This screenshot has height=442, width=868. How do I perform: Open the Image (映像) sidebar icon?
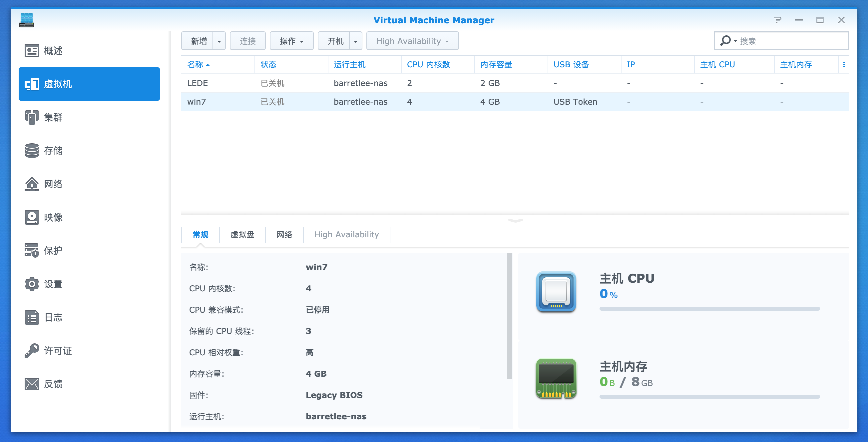coord(32,217)
